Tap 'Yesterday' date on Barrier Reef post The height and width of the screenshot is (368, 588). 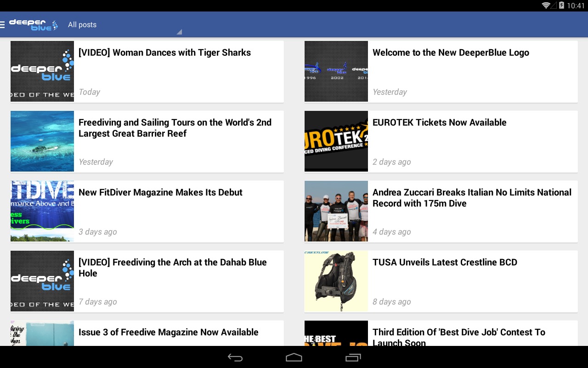(x=96, y=162)
